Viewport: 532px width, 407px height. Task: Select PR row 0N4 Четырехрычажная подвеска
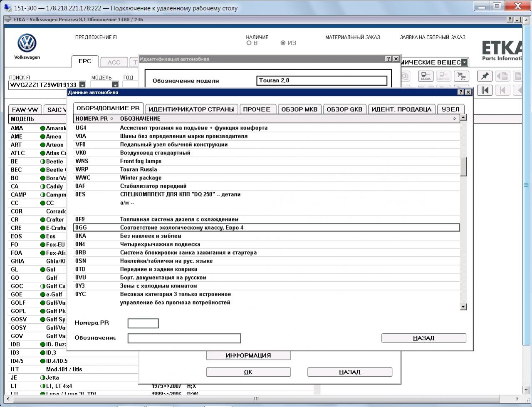267,244
